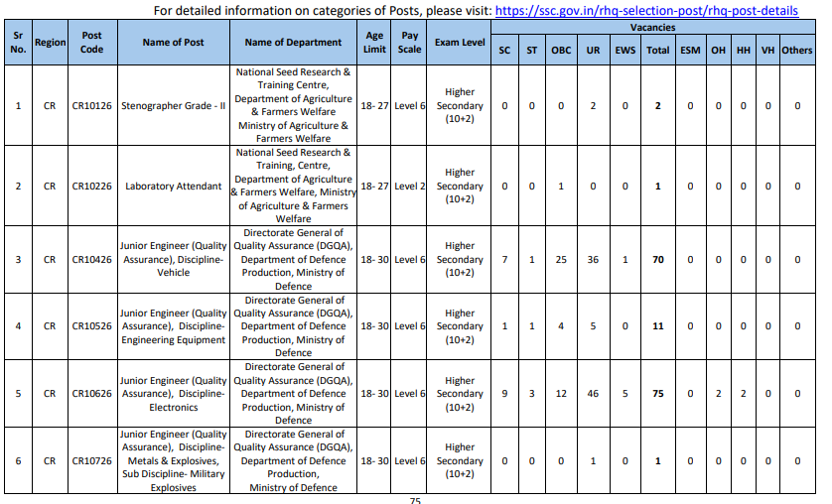Viewport: 832px width, 504px height.
Task: Click serial number 6 cell
Action: pos(18,461)
